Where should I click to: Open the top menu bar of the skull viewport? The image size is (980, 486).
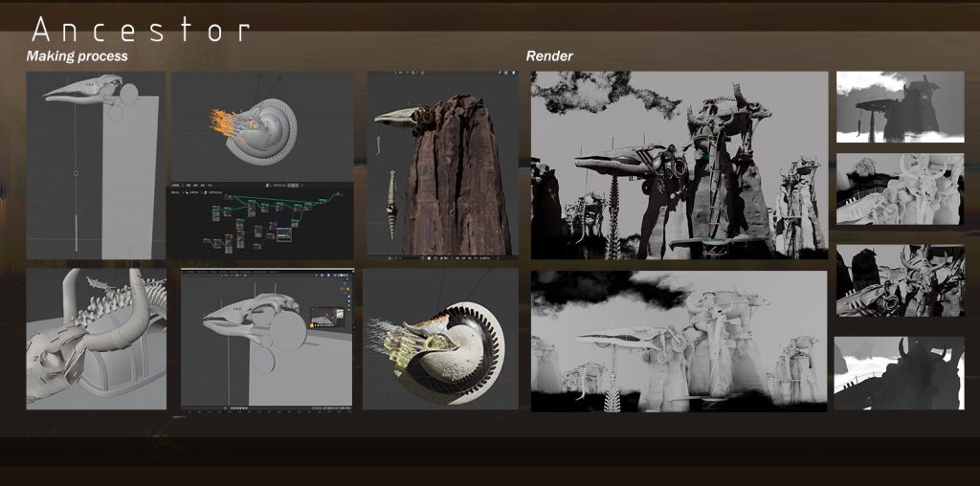(232, 272)
